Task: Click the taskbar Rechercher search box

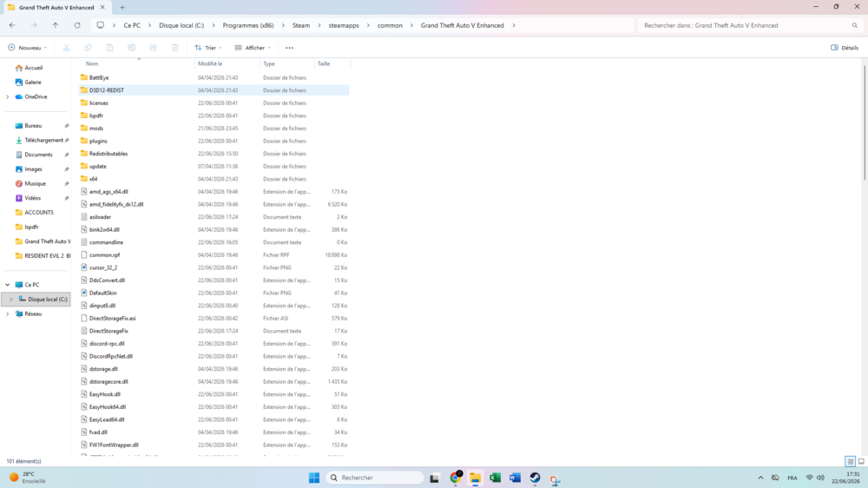Action: (375, 478)
